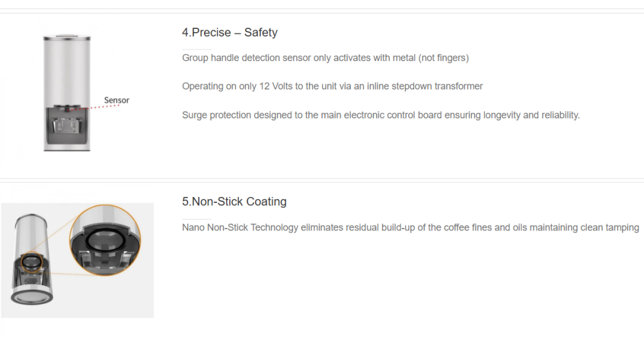Click the short underline below the Precise – Safety heading
This screenshot has width=644, height=349.
tap(196, 49)
